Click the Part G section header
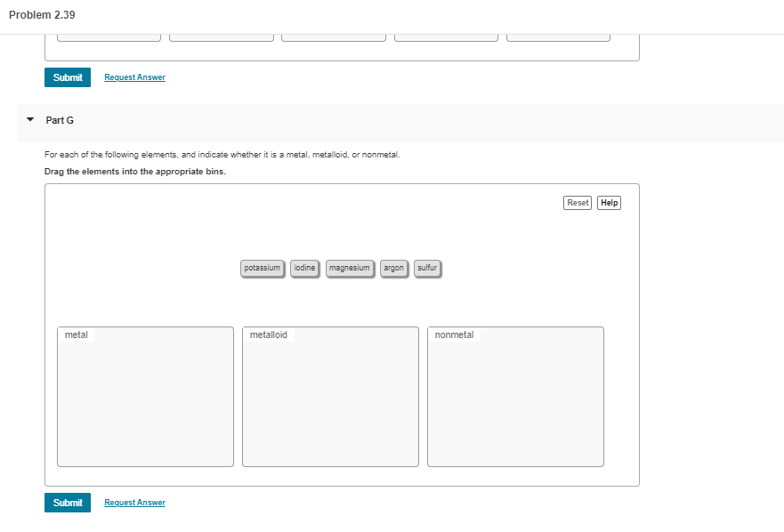This screenshot has height=532, width=784. (60, 119)
